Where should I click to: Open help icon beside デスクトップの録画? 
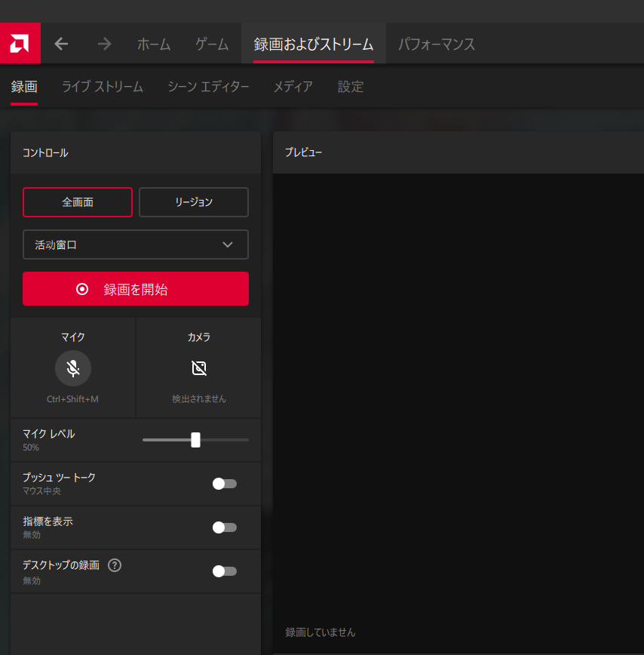[115, 565]
